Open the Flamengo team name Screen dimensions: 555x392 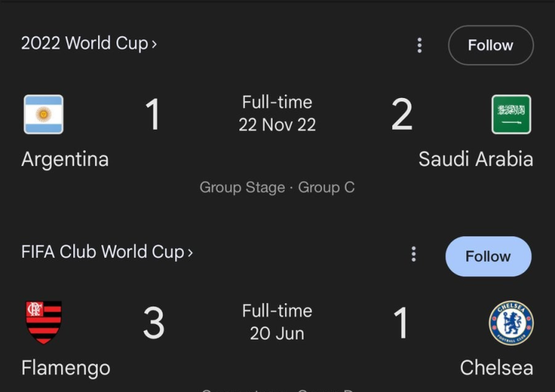tap(66, 368)
